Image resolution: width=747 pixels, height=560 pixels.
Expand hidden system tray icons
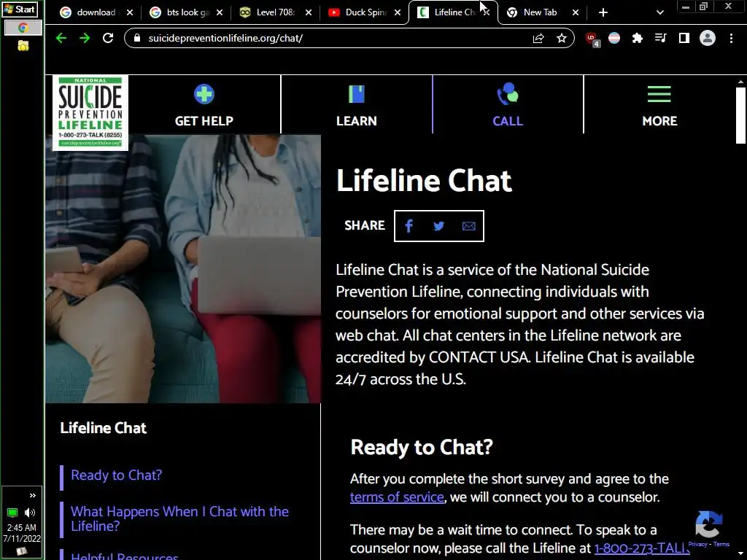click(x=32, y=495)
